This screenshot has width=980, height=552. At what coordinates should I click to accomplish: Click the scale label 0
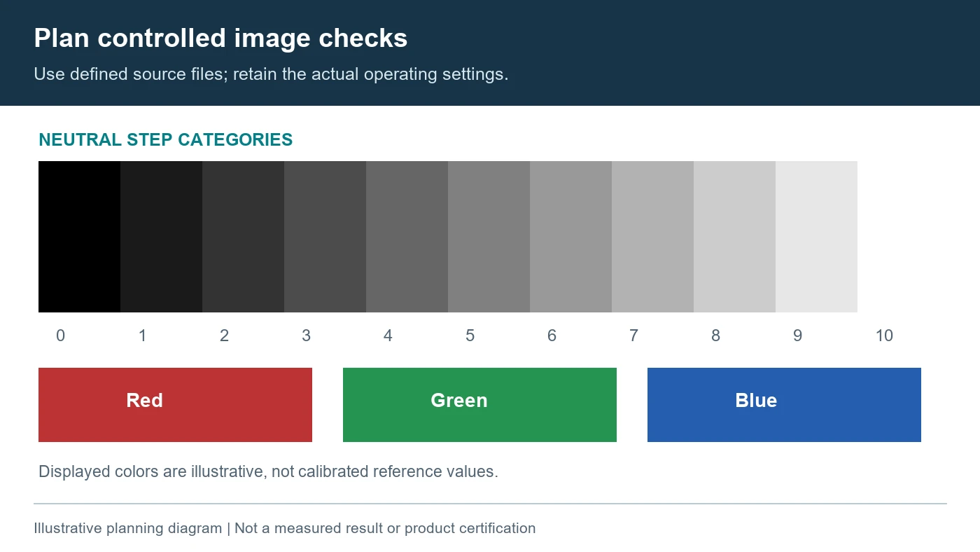pos(60,336)
